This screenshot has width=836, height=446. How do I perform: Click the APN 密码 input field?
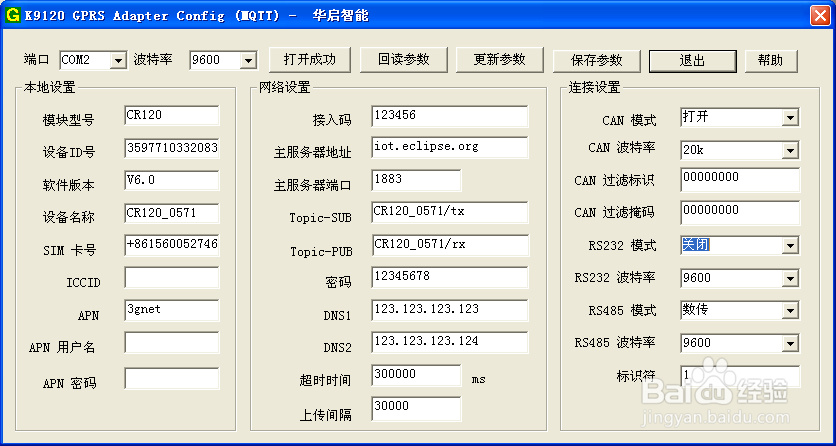pos(172,378)
